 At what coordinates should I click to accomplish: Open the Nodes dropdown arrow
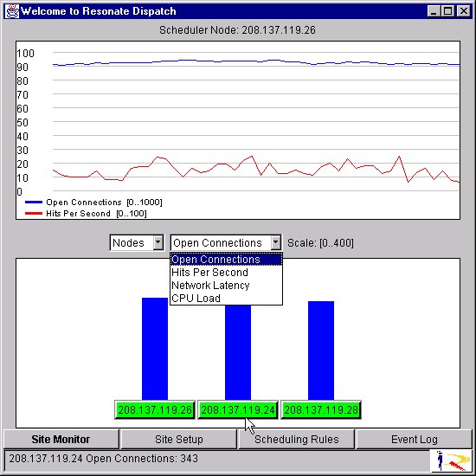point(158,242)
